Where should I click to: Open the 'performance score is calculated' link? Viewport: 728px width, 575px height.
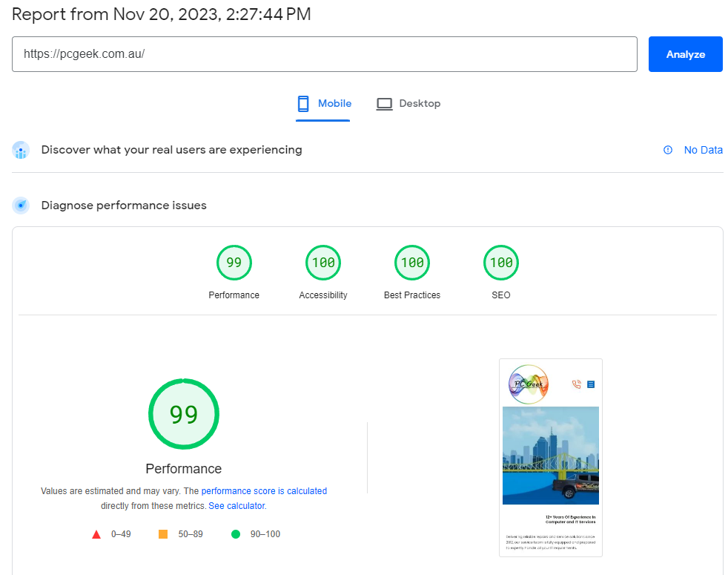pyautogui.click(x=264, y=491)
